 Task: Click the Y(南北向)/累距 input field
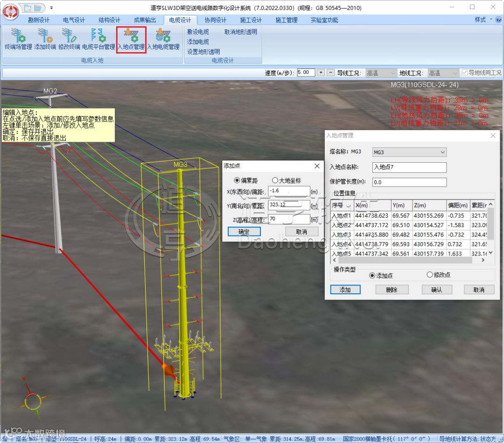pyautogui.click(x=289, y=205)
